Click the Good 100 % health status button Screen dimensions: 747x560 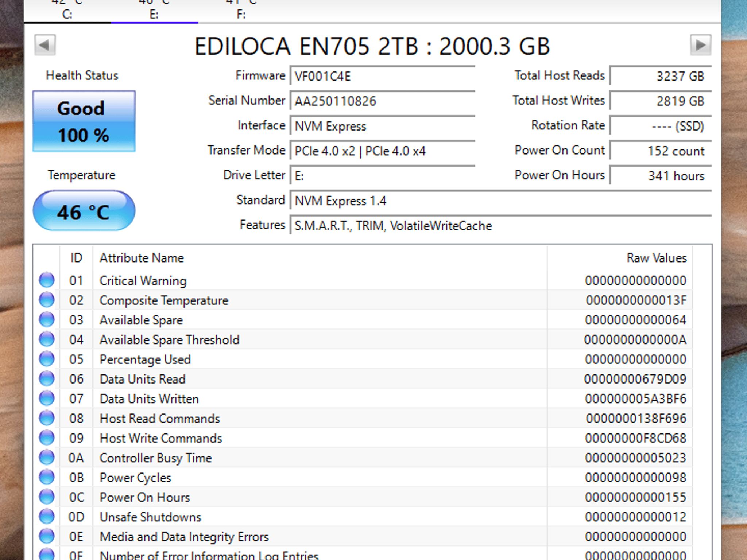coord(84,121)
